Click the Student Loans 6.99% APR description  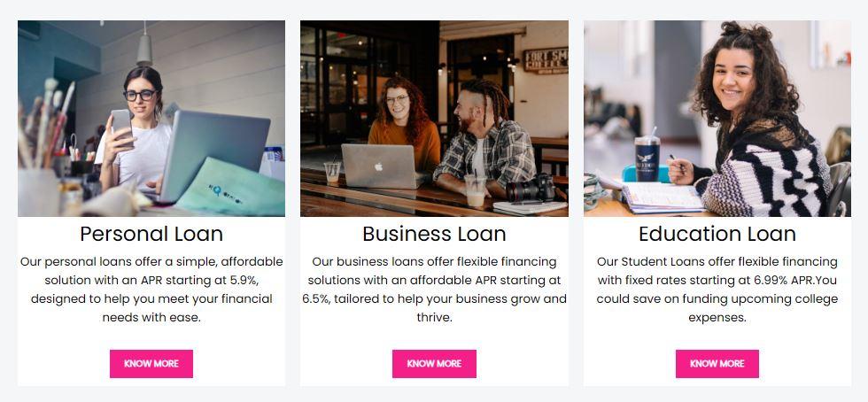click(x=717, y=290)
